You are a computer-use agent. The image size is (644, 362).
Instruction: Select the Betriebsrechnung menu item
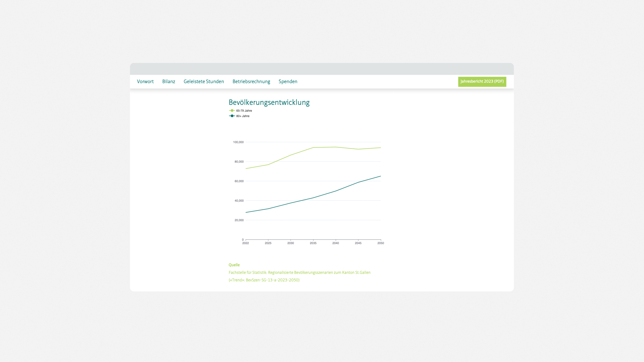tap(251, 82)
